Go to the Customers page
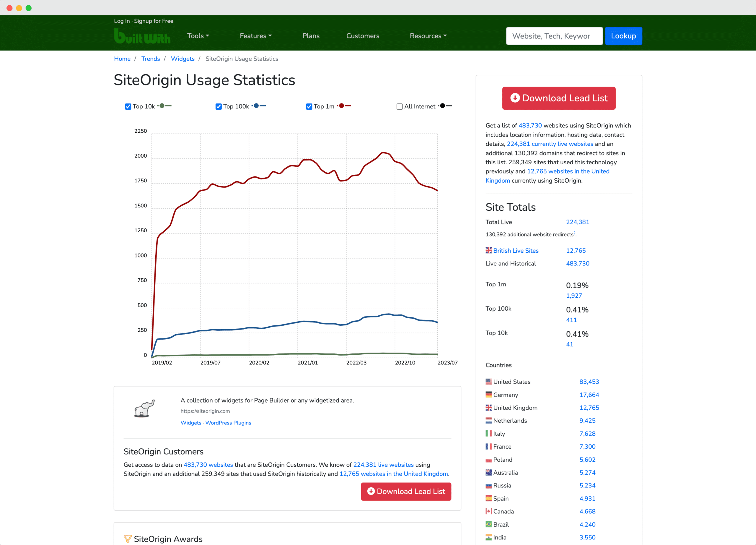Image resolution: width=756 pixels, height=545 pixels. click(x=363, y=36)
